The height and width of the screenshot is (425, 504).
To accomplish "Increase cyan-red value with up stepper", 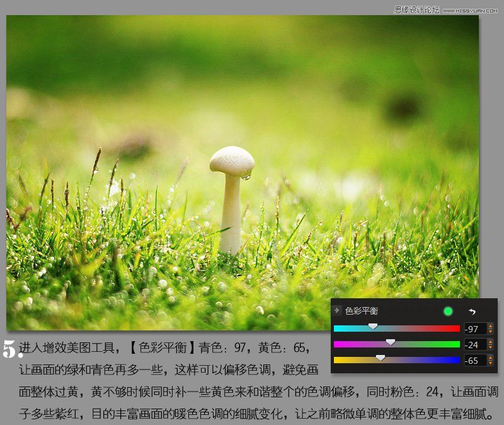I will coord(491,327).
